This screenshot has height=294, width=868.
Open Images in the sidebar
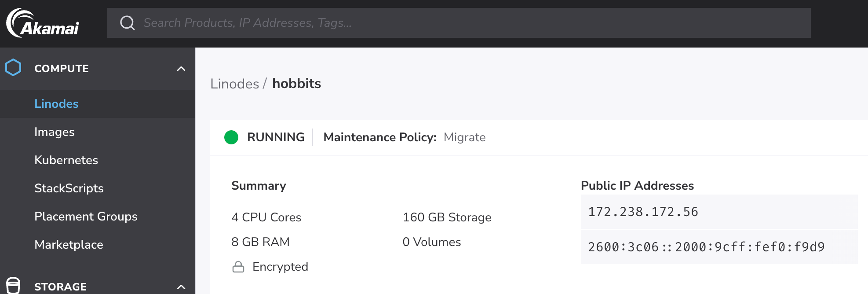click(55, 132)
